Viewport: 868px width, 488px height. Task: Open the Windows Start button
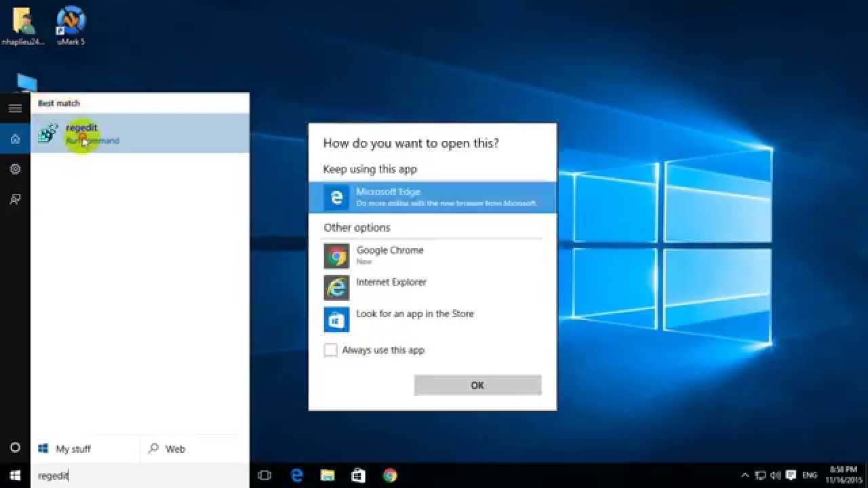tap(15, 476)
